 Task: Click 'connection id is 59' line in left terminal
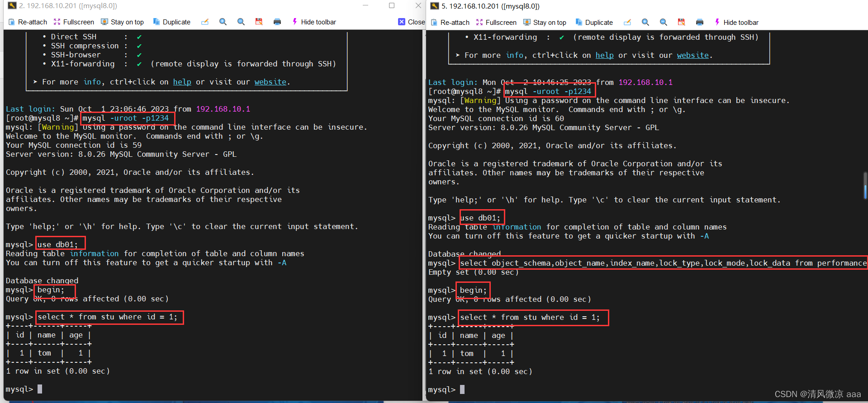pos(74,145)
